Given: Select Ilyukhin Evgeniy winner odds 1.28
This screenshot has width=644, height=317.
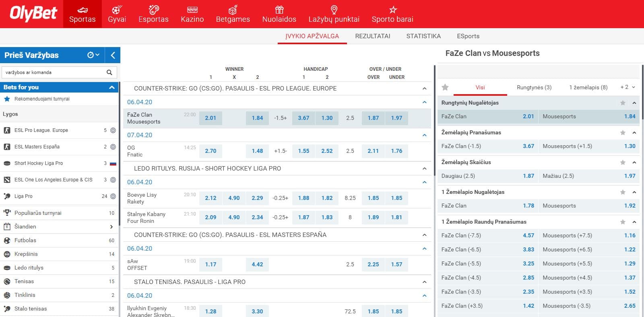Looking at the screenshot, I should 211,311.
